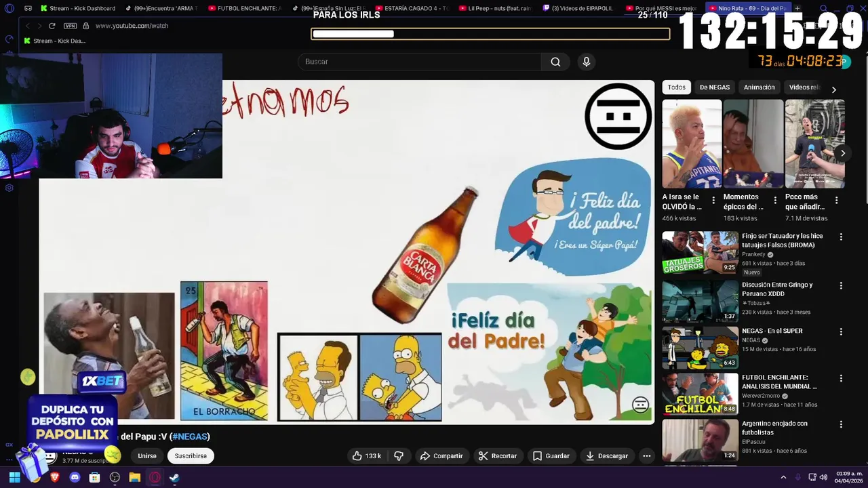
Task: Click the YouTube Buscar search field
Action: click(419, 62)
